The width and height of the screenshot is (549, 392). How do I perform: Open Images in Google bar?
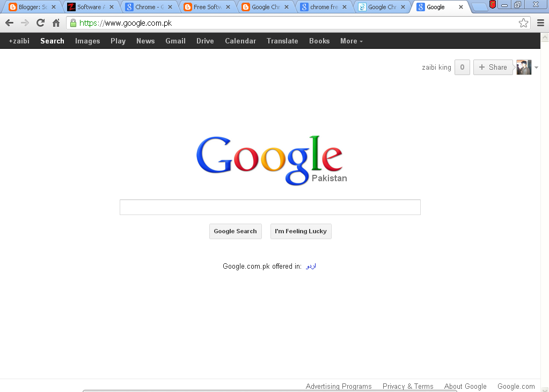pyautogui.click(x=87, y=41)
